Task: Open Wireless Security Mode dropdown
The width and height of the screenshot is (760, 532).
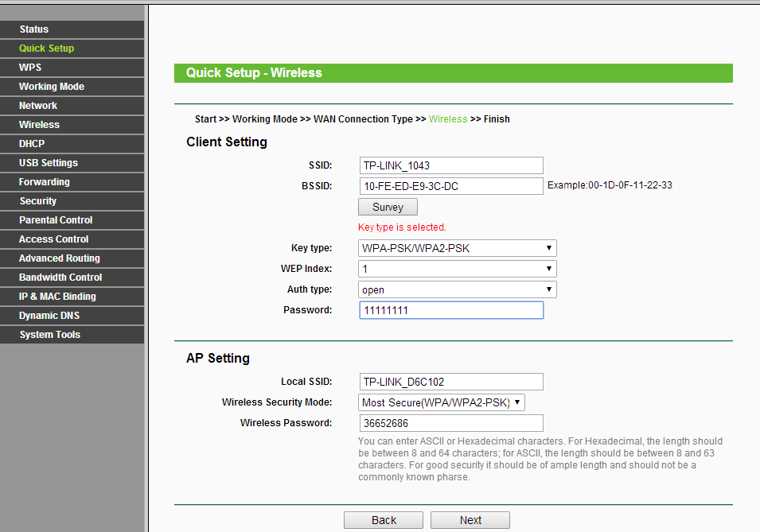Action: coord(442,402)
